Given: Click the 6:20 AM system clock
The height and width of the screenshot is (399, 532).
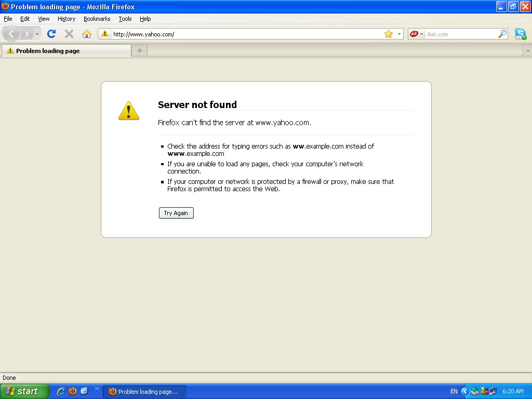Looking at the screenshot, I should click(513, 391).
